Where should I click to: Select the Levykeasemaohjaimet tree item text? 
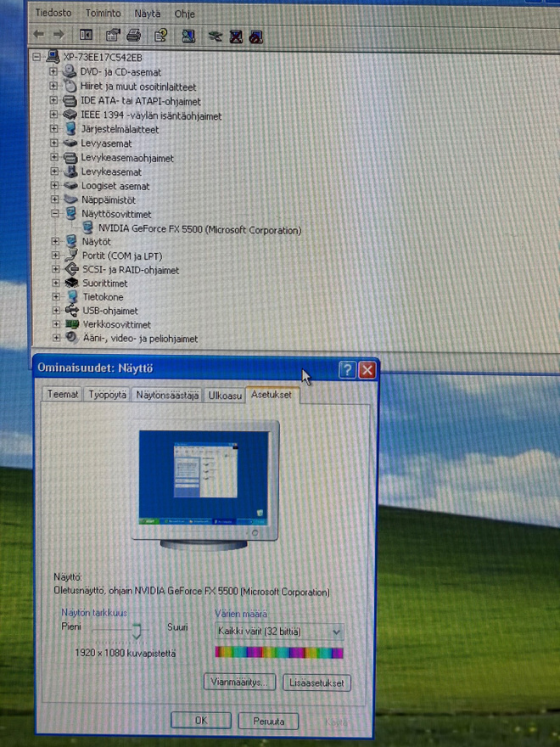coord(127,158)
